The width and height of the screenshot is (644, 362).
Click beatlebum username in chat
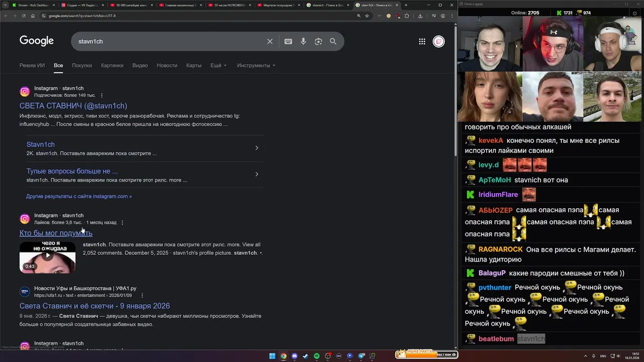(496, 339)
